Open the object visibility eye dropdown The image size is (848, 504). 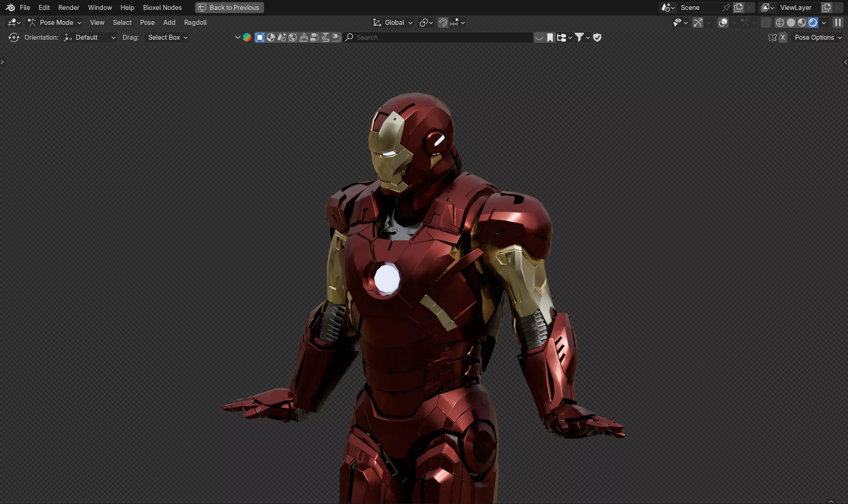point(680,23)
